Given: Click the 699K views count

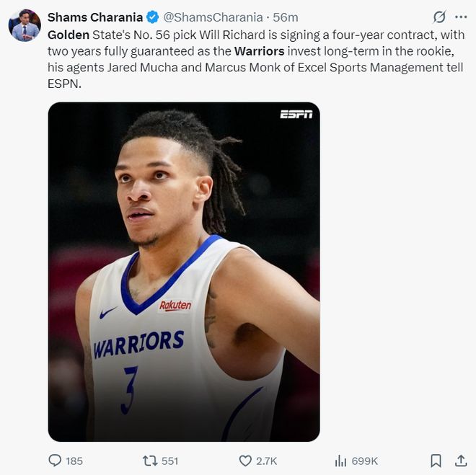Looking at the screenshot, I should pyautogui.click(x=365, y=461).
